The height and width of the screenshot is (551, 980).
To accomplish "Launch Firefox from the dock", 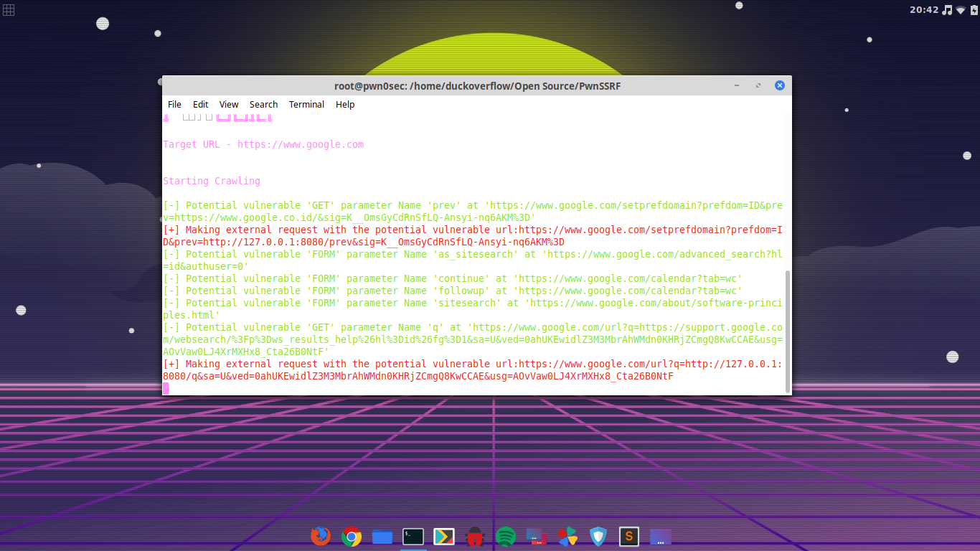I will tap(321, 536).
